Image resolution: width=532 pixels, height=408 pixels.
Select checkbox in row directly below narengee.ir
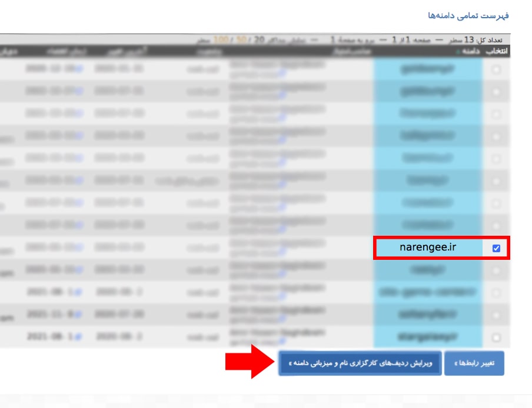tap(496, 271)
